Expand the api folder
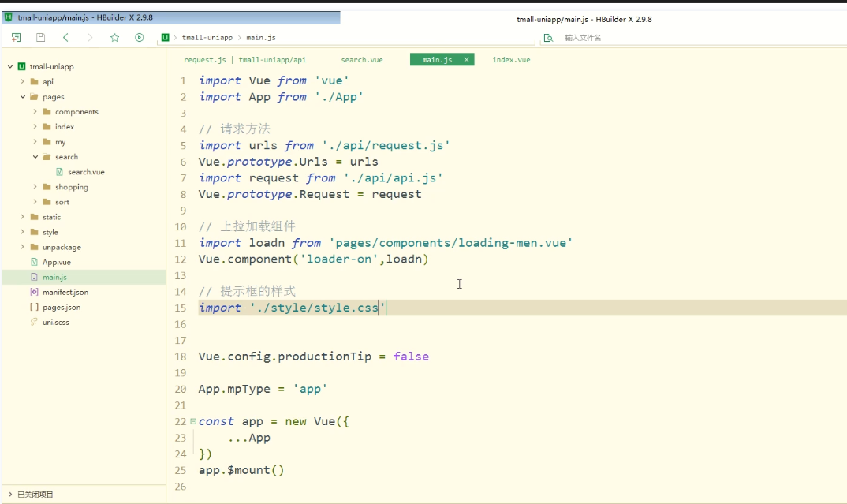847x504 pixels. pos(23,81)
